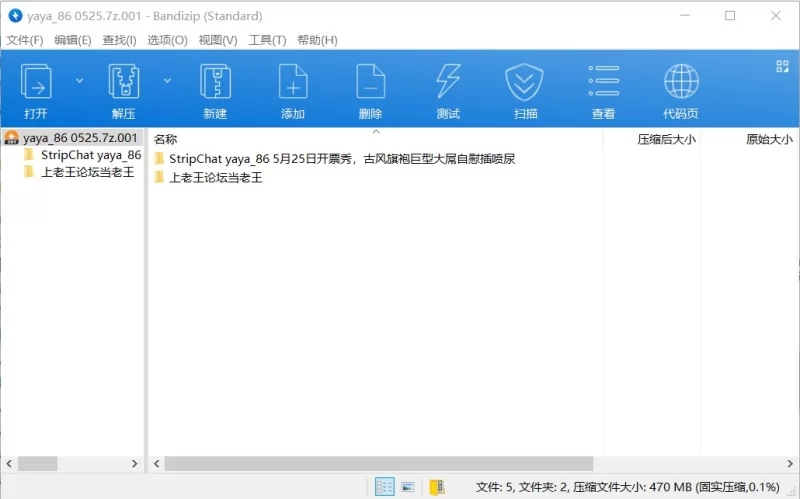Click the 打开 (Open) toolbar icon
This screenshot has height=499, width=800.
36,82
